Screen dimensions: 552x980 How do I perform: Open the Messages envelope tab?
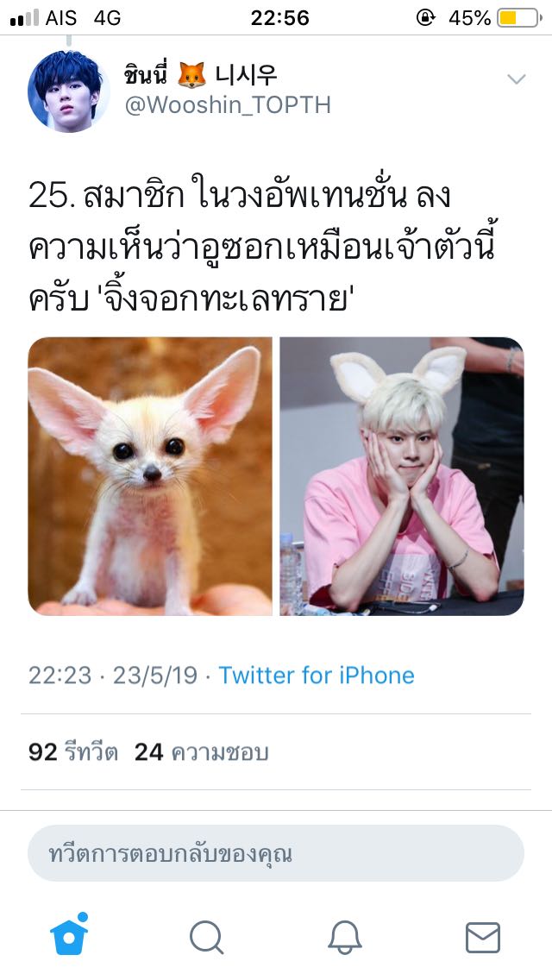pos(483,938)
